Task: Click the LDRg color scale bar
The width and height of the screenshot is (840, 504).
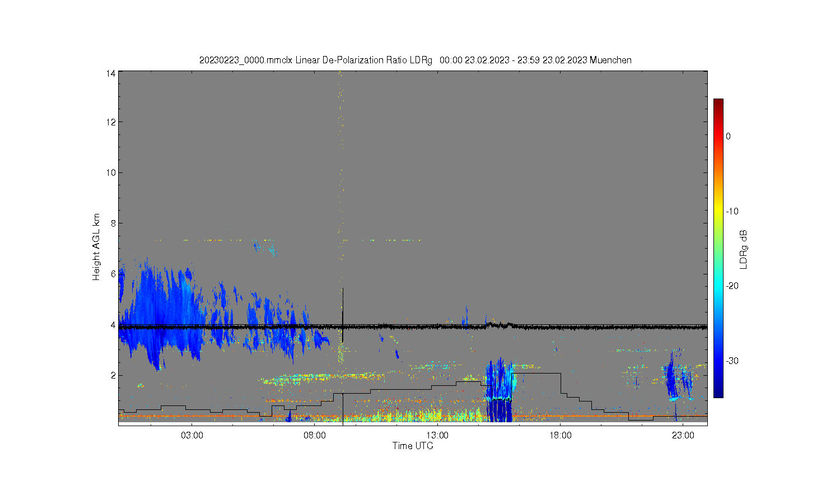Action: click(x=718, y=248)
